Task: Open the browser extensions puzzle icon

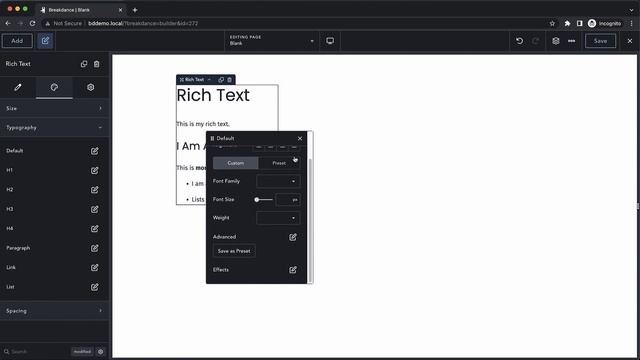Action: [567, 24]
